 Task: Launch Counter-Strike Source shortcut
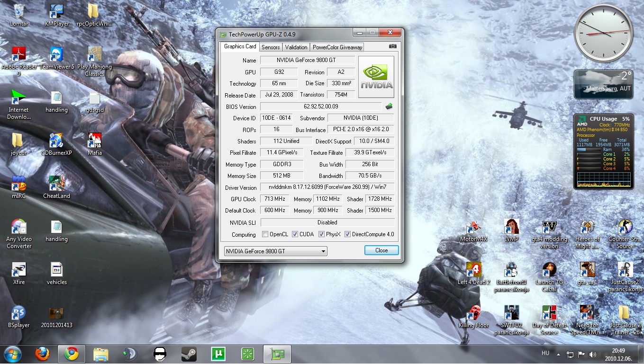point(625,234)
